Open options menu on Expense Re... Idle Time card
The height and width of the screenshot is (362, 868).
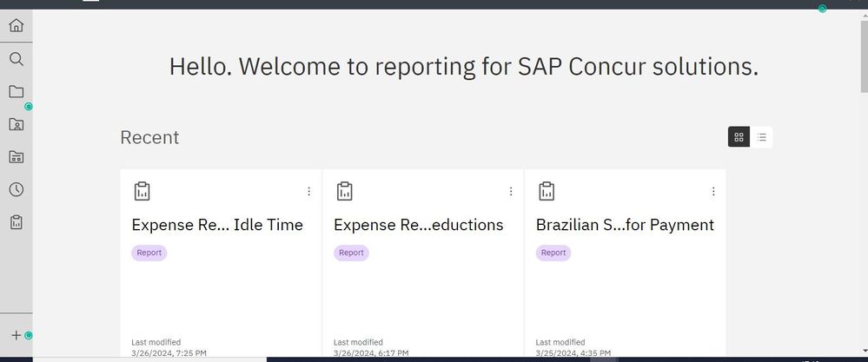tap(309, 191)
